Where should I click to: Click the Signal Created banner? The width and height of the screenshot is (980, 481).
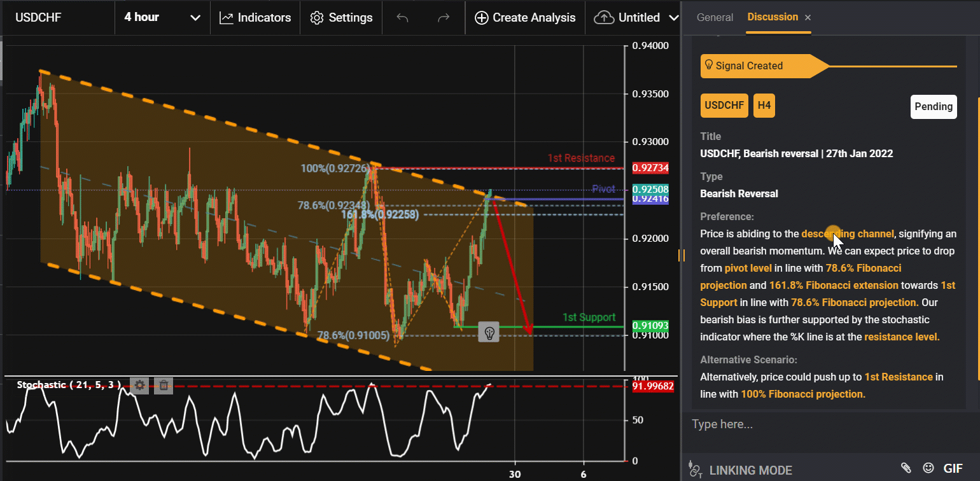pyautogui.click(x=764, y=66)
